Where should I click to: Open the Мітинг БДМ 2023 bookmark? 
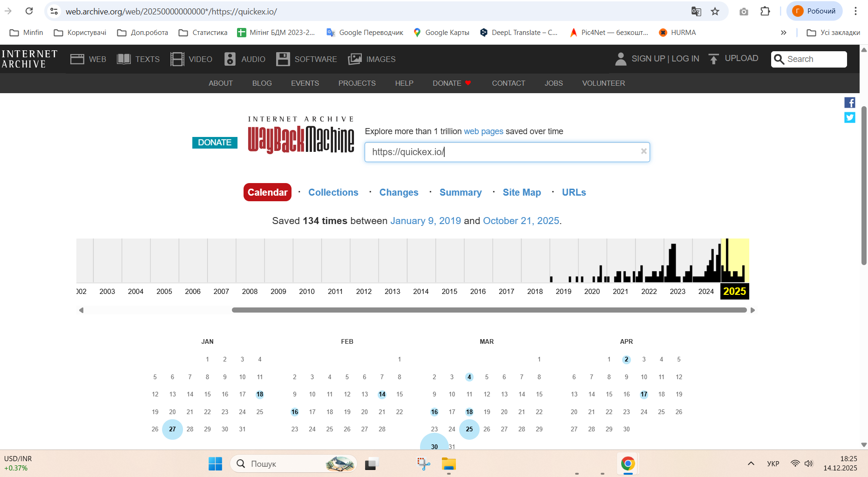(x=276, y=33)
